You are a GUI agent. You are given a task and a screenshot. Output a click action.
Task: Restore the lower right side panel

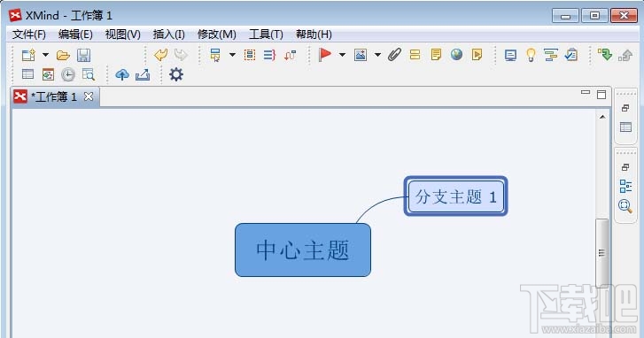(625, 167)
